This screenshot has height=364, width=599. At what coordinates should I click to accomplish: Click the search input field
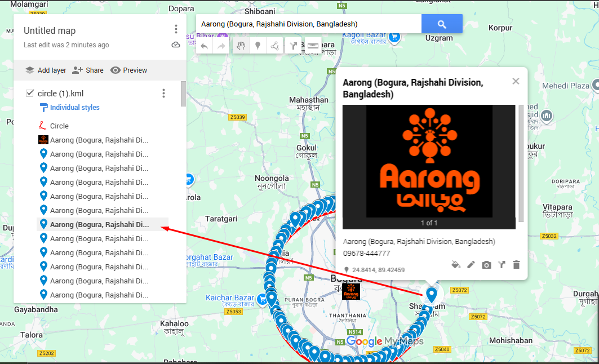309,24
